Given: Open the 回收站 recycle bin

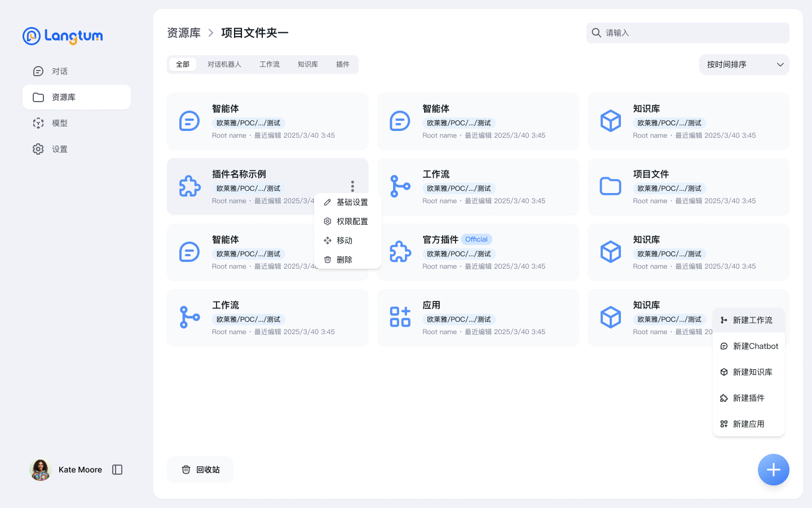Looking at the screenshot, I should pyautogui.click(x=200, y=470).
